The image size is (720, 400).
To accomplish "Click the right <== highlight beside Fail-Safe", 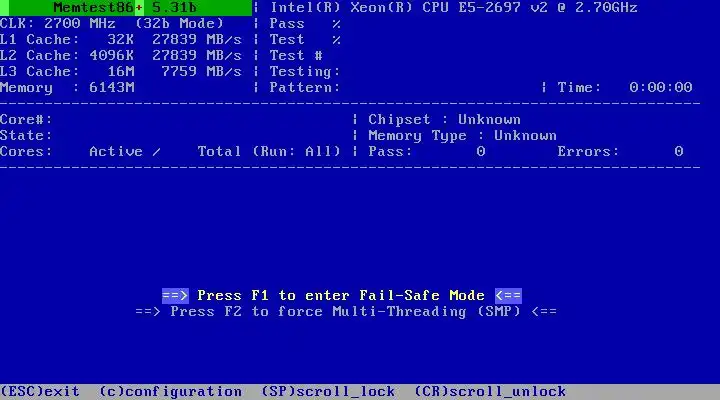I will point(508,296).
